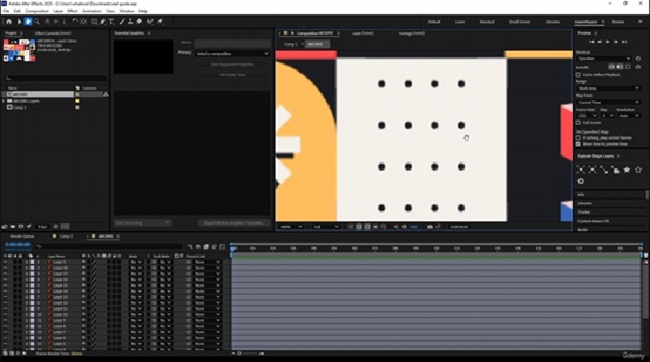Go to the Home screen icon in toolbar
Screen dimensions: 650x362
pyautogui.click(x=9, y=22)
